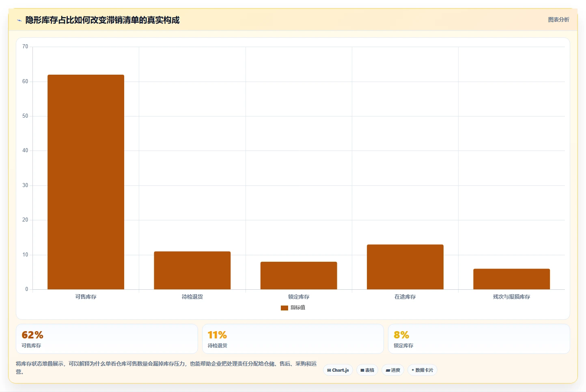Image resolution: width=586 pixels, height=392 pixels.
Task: Open the 8% 锁定库存 data card
Action: (x=479, y=339)
